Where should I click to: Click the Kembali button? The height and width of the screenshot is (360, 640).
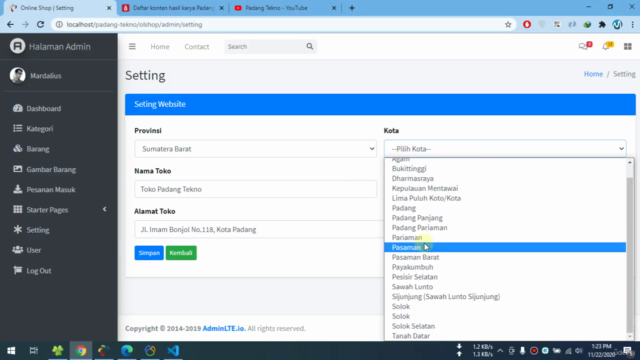pos(181,253)
